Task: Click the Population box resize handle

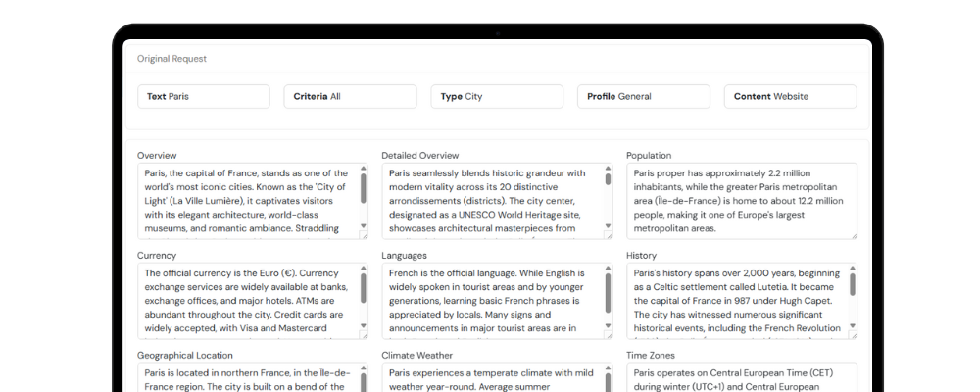Action: 853,234
